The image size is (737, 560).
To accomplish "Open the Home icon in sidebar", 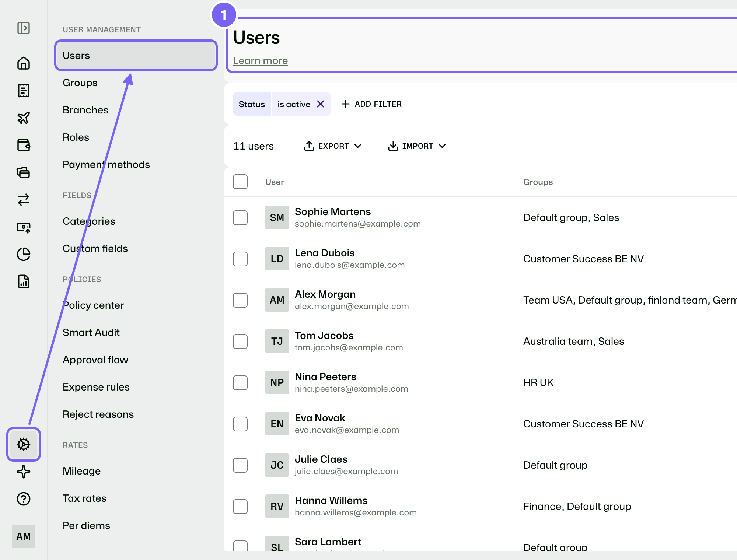I will pos(24,63).
